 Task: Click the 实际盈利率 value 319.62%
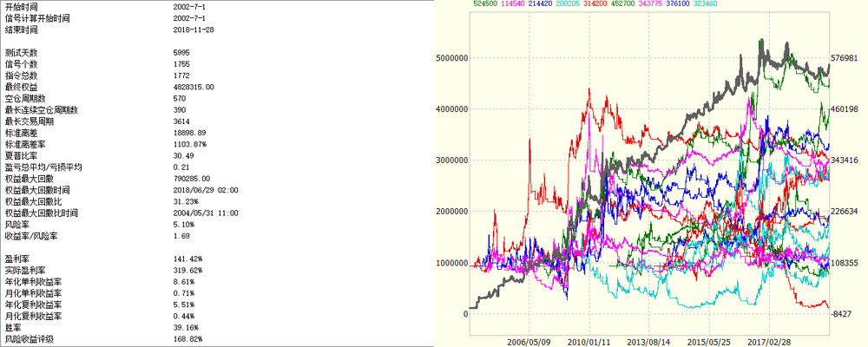188,271
